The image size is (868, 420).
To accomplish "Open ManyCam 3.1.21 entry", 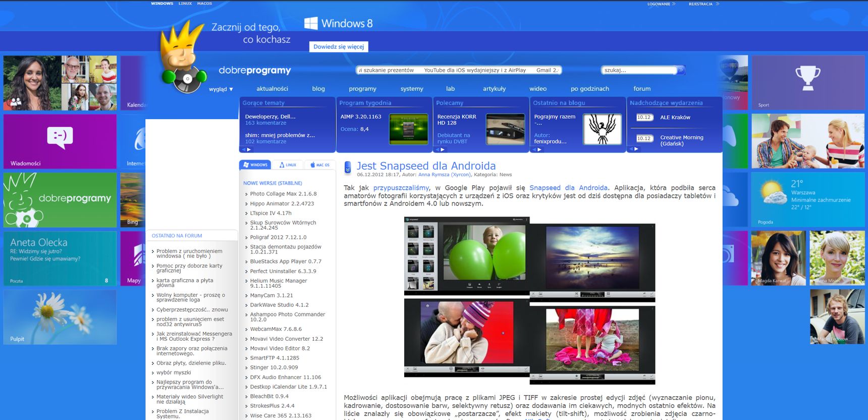I will [271, 295].
